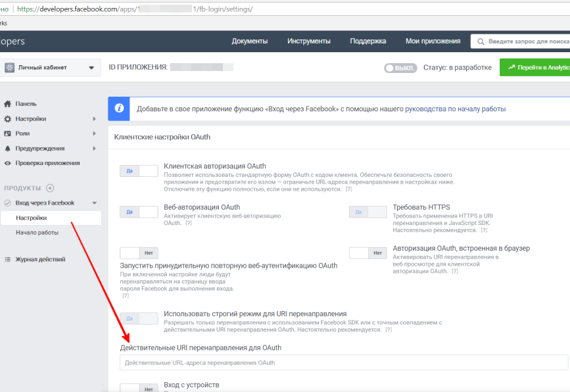This screenshot has width=570, height=392.
Task: Expand the Предупреждения sidebar submenu arrow
Action: tap(94, 149)
